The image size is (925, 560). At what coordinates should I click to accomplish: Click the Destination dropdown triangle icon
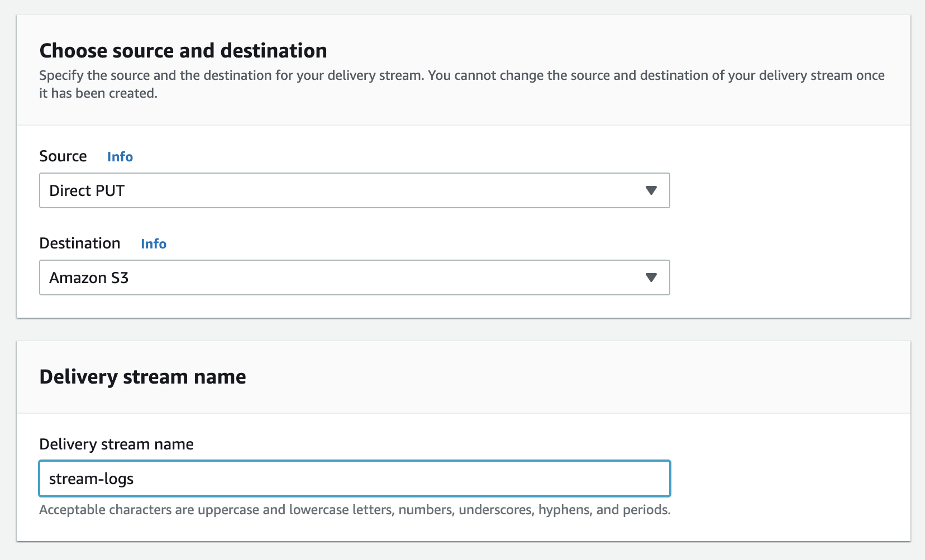pos(651,277)
